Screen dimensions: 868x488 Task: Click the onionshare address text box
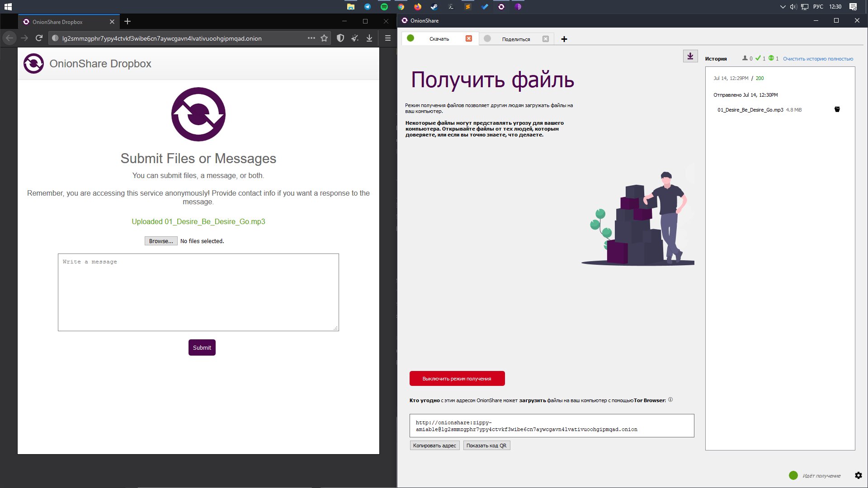(x=552, y=426)
